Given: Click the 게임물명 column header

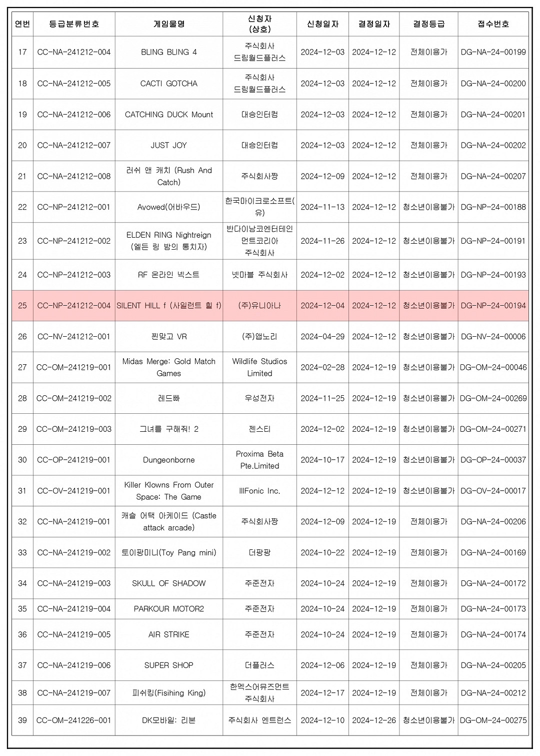Looking at the screenshot, I should pos(169,24).
